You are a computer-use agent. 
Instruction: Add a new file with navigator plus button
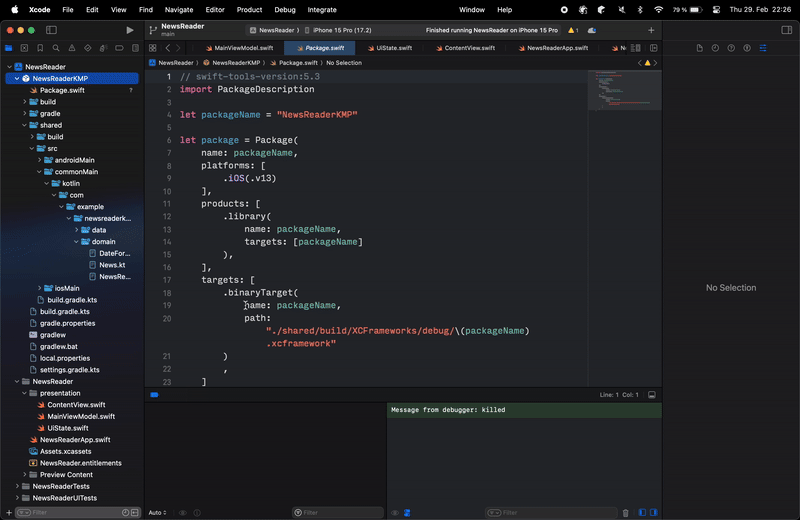coord(9,512)
